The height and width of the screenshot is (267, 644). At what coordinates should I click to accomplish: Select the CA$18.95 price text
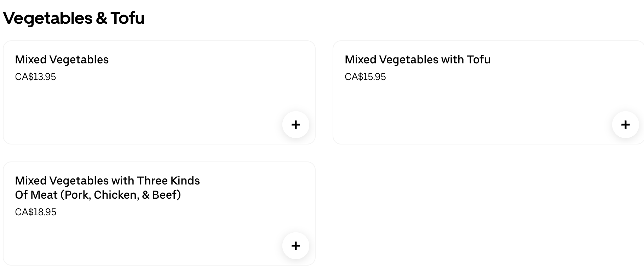35,212
